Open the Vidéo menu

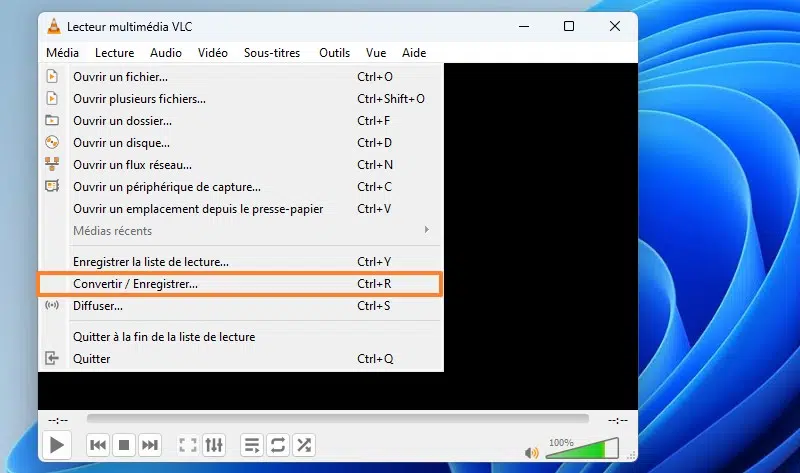click(x=213, y=53)
